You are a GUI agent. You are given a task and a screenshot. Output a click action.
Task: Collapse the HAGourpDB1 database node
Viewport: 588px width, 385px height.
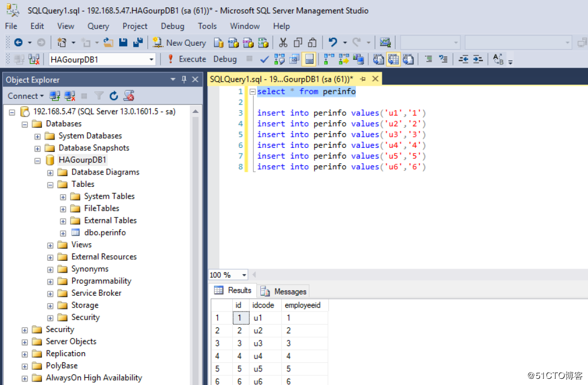[x=37, y=161]
